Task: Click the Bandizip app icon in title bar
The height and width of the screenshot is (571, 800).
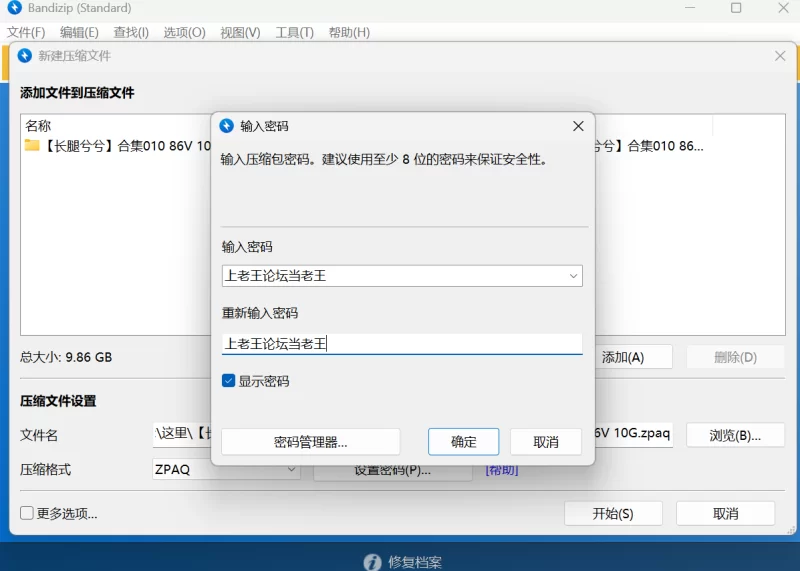Action: pos(15,8)
